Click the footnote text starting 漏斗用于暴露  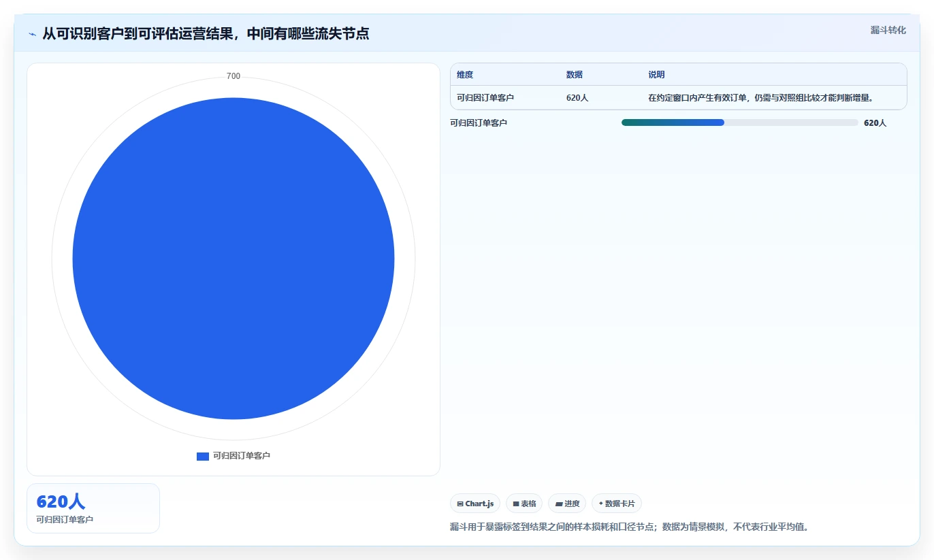tap(629, 527)
